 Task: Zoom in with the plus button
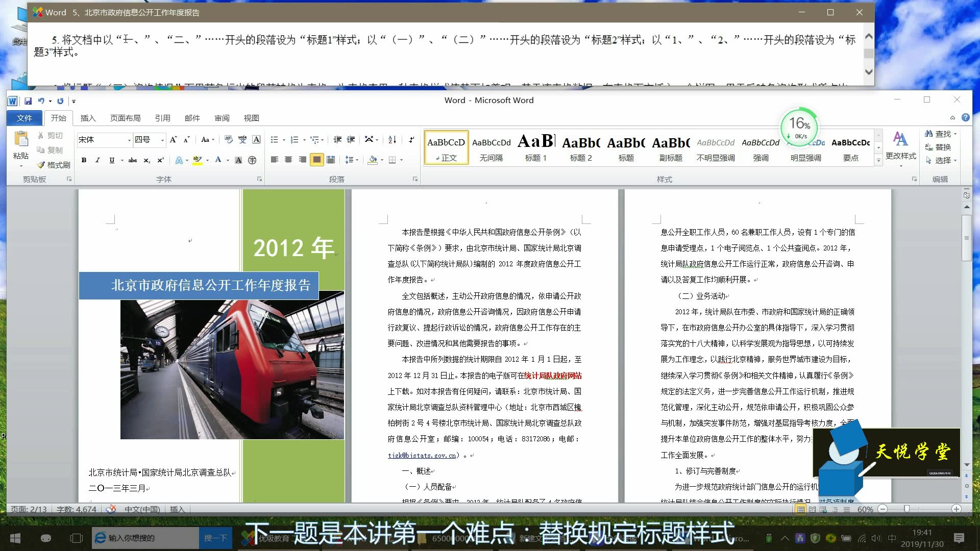[957, 509]
